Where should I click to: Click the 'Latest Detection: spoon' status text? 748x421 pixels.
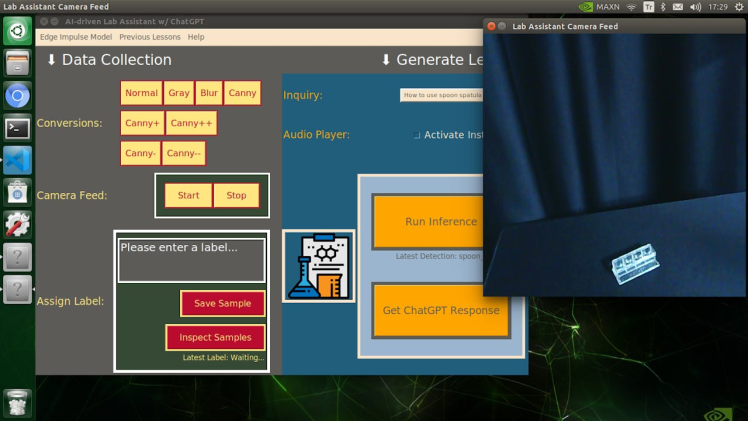pyautogui.click(x=439, y=256)
